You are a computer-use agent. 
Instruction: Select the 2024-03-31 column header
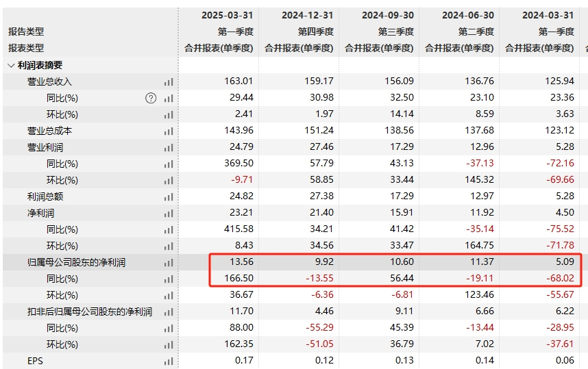(548, 15)
